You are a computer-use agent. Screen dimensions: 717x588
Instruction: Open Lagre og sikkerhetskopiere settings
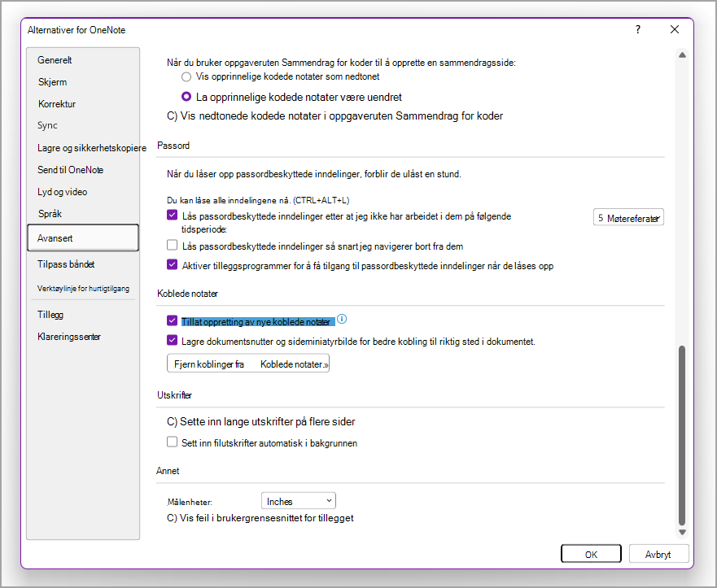91,147
